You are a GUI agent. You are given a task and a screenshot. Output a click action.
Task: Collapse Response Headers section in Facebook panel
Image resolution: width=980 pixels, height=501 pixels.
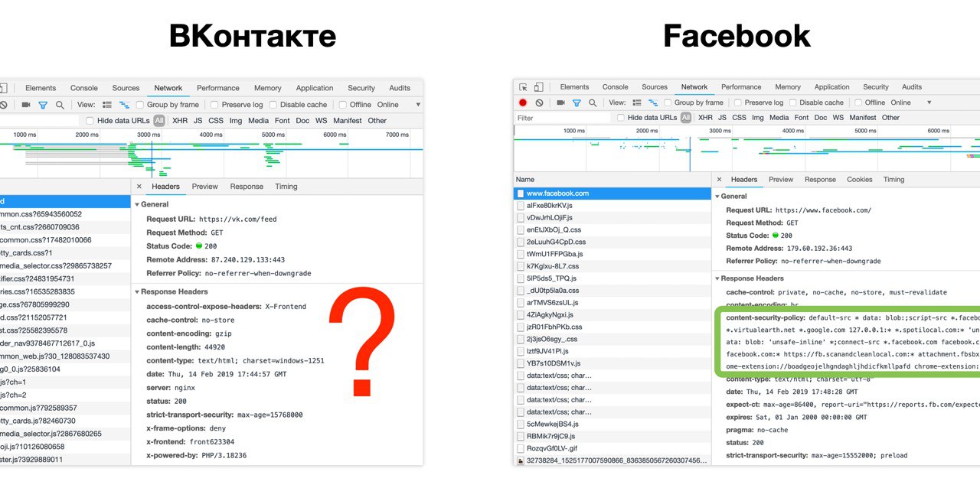click(x=717, y=278)
